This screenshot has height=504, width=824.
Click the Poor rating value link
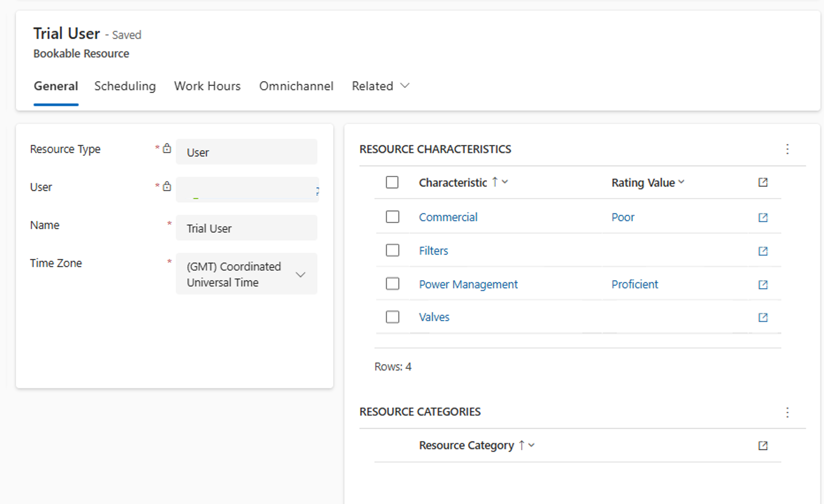[x=623, y=217]
